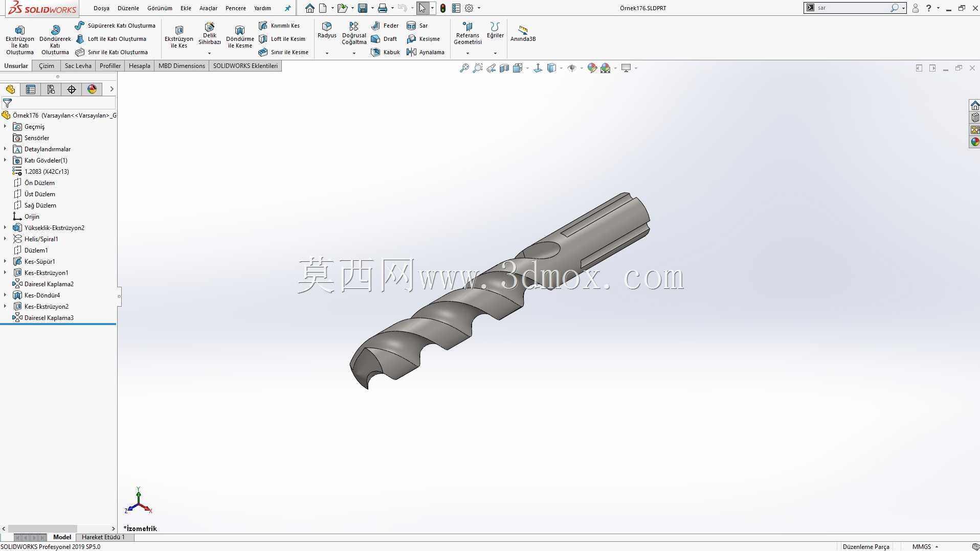Open the Ekle menu
980x551 pixels.
(x=186, y=8)
